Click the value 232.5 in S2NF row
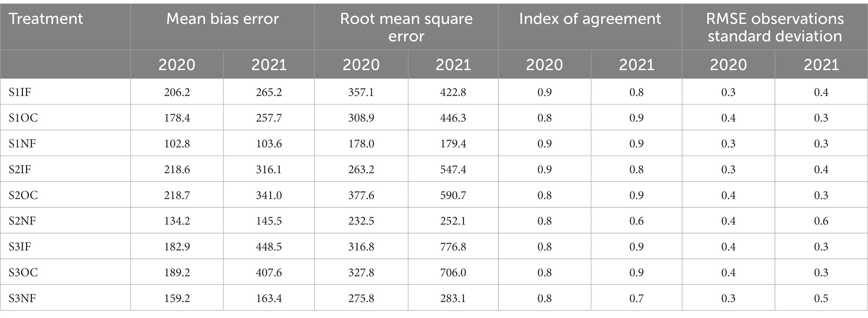 (361, 221)
